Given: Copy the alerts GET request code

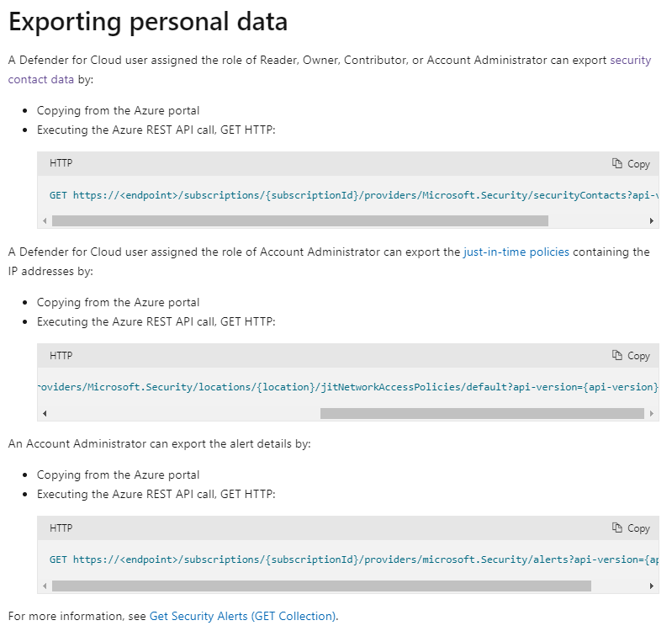Looking at the screenshot, I should point(631,528).
